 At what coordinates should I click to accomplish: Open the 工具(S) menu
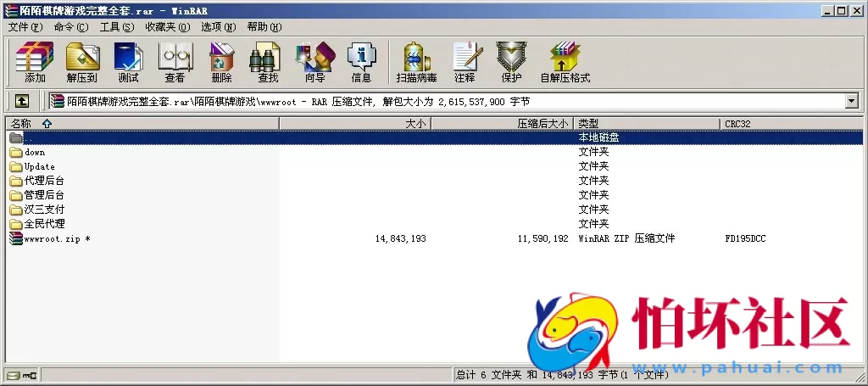click(x=117, y=26)
